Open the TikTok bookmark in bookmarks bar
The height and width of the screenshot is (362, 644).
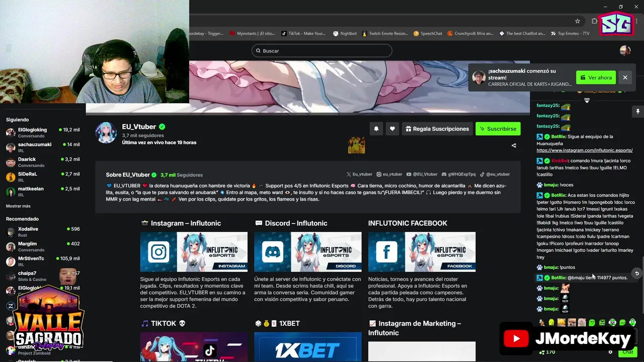303,34
